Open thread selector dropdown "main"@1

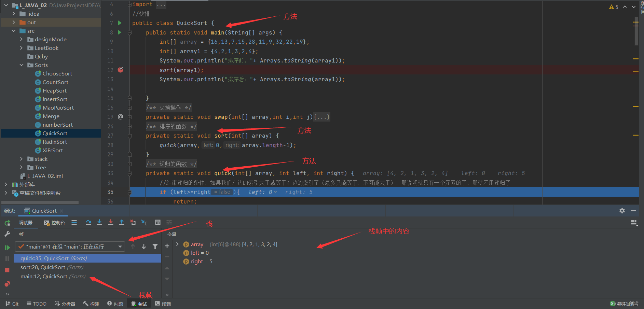coord(70,247)
